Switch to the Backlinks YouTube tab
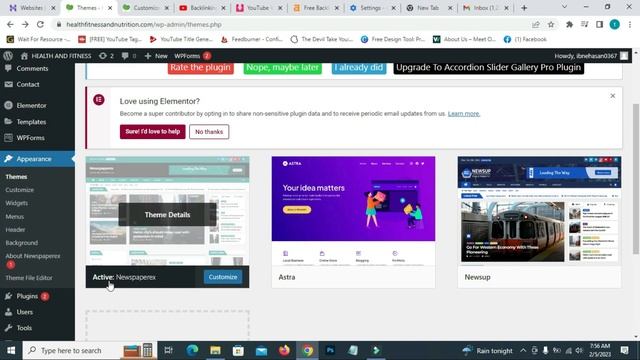This screenshot has height=360, width=640. point(202,8)
